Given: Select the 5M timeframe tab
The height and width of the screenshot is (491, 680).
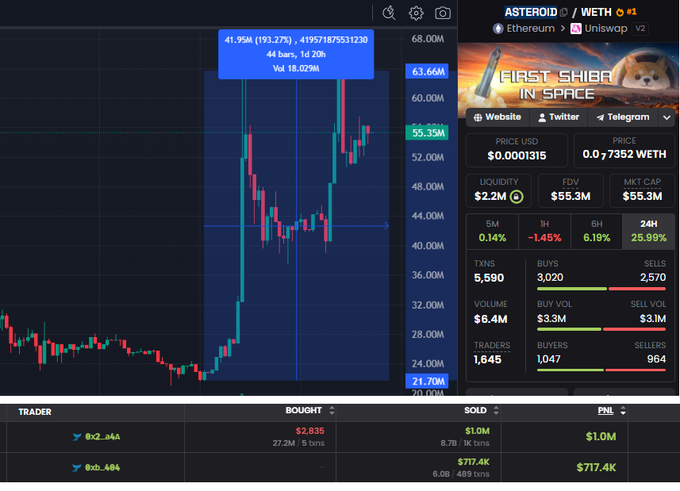Looking at the screenshot, I should click(x=492, y=231).
